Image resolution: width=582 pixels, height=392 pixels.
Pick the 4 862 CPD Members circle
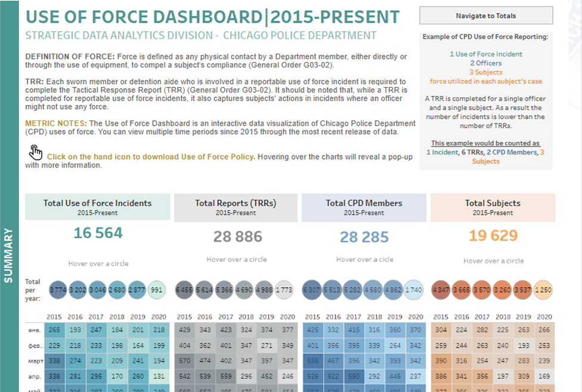click(x=393, y=290)
